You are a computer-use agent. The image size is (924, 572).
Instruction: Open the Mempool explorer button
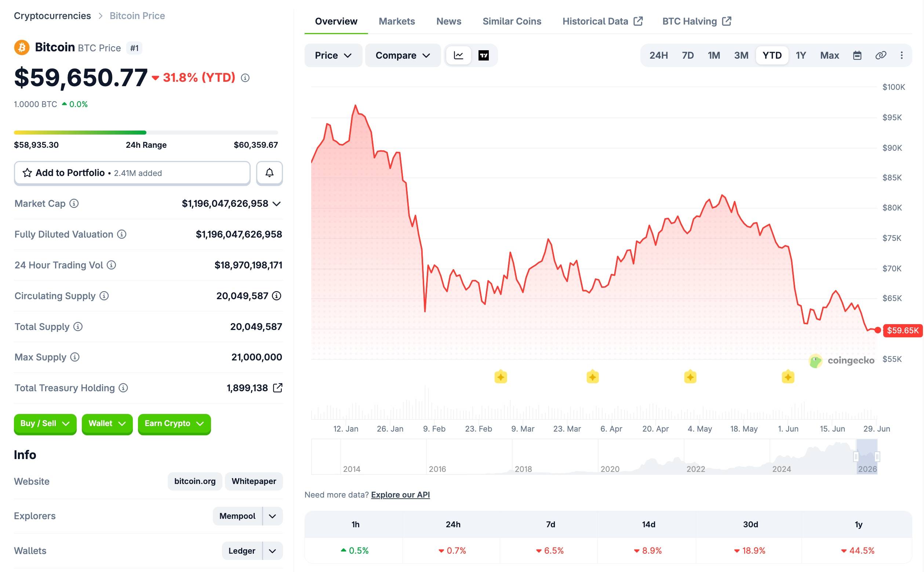tap(237, 516)
